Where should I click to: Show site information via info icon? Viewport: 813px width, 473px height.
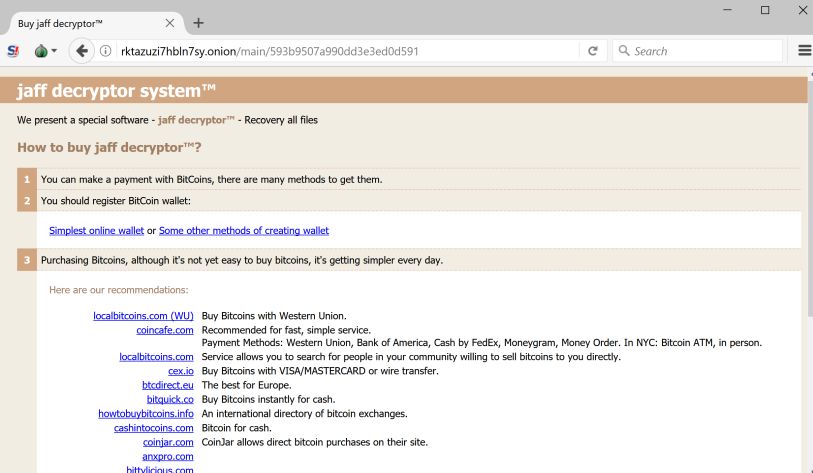coord(105,51)
